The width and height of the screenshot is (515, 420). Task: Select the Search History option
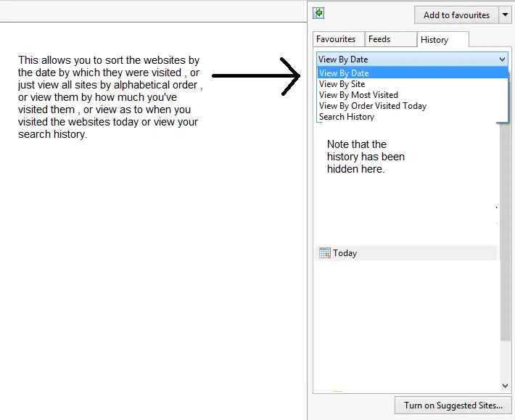[347, 117]
